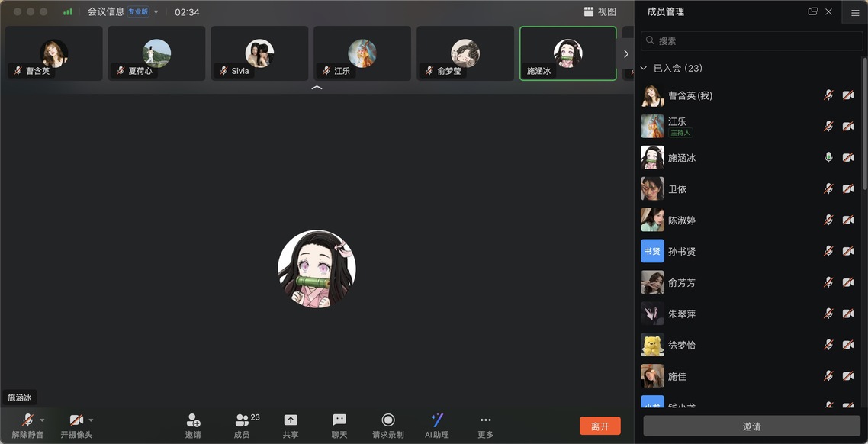
Task: Toggle the microphone icon for 卫依
Action: coord(828,188)
